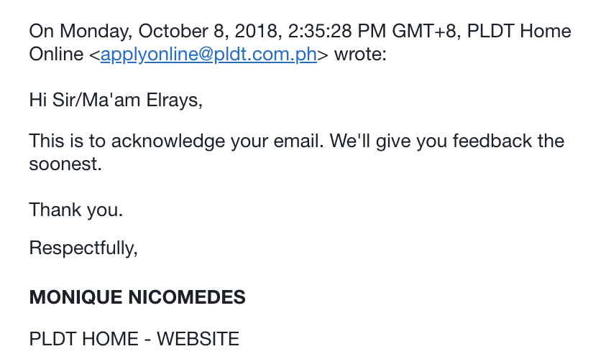The width and height of the screenshot is (606, 364).
Task: Click the "Thank you." line
Action: (75, 210)
